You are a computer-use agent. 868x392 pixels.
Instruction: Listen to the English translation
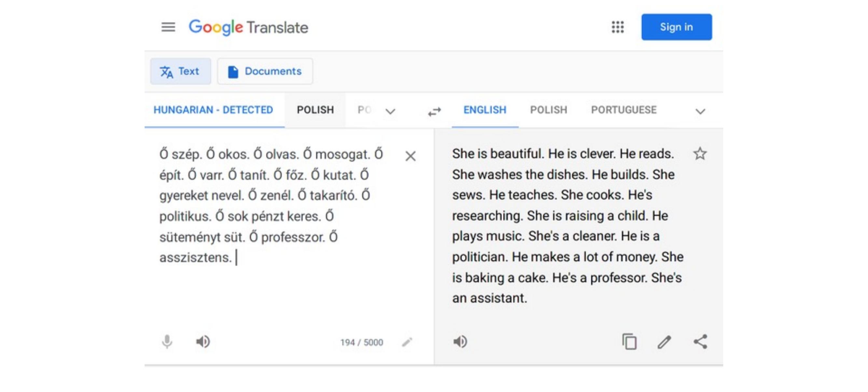click(x=460, y=342)
